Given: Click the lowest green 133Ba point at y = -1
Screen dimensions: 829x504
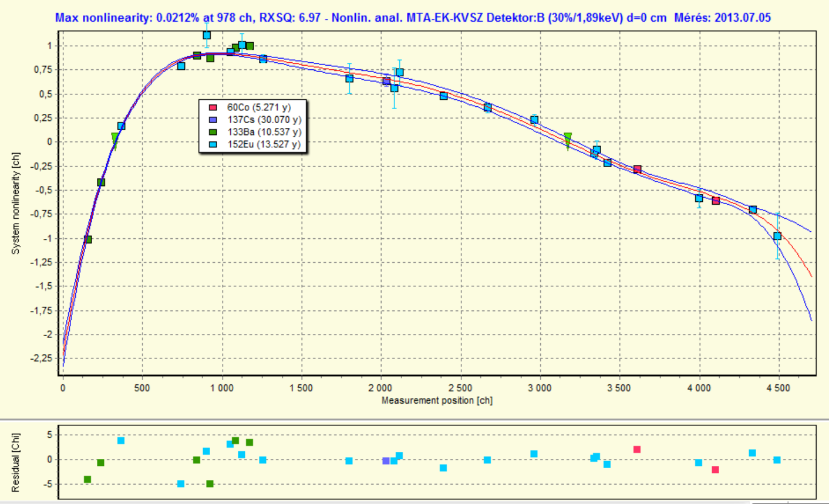Looking at the screenshot, I should tap(88, 239).
